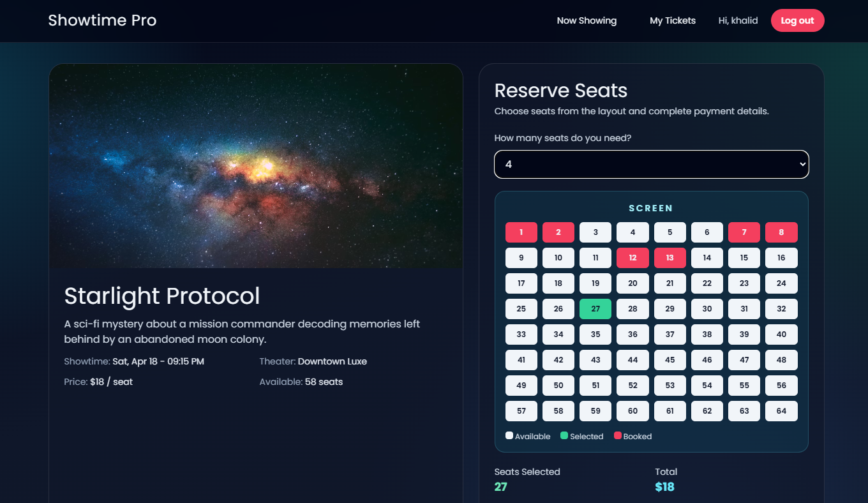Click the Log out button
The width and height of the screenshot is (868, 503).
click(x=797, y=20)
